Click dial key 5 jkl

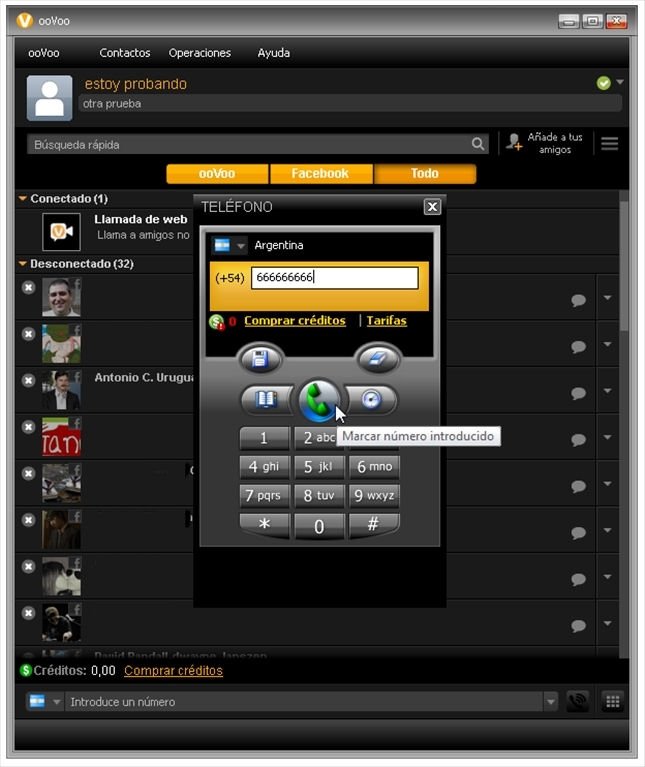click(x=319, y=466)
